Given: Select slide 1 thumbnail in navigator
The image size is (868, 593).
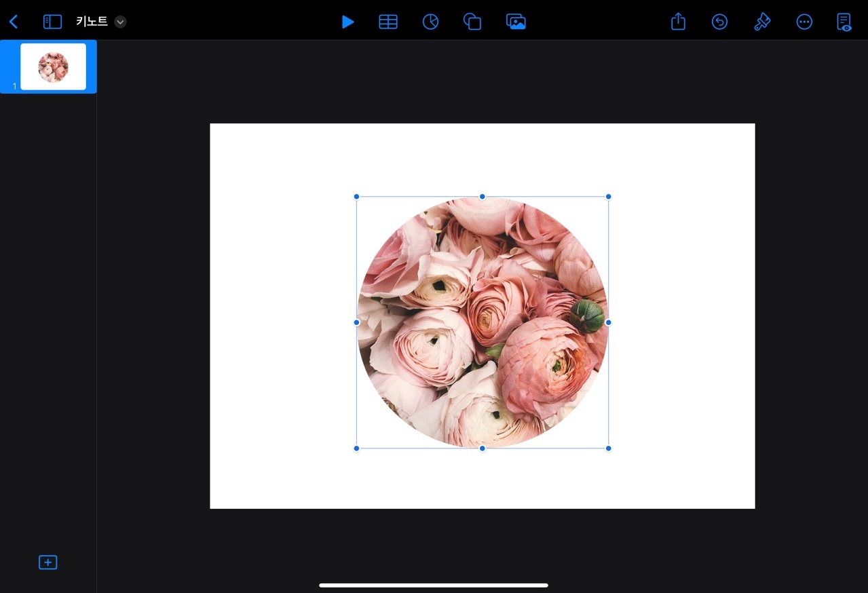Looking at the screenshot, I should 53,66.
